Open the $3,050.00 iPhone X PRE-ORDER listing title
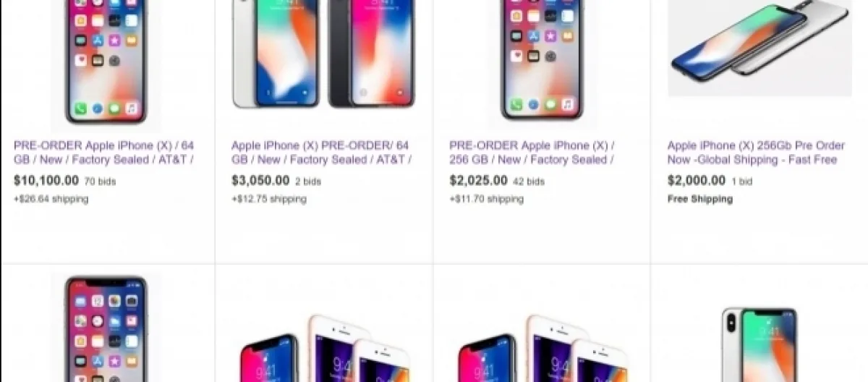The height and width of the screenshot is (382, 868). coord(321,152)
